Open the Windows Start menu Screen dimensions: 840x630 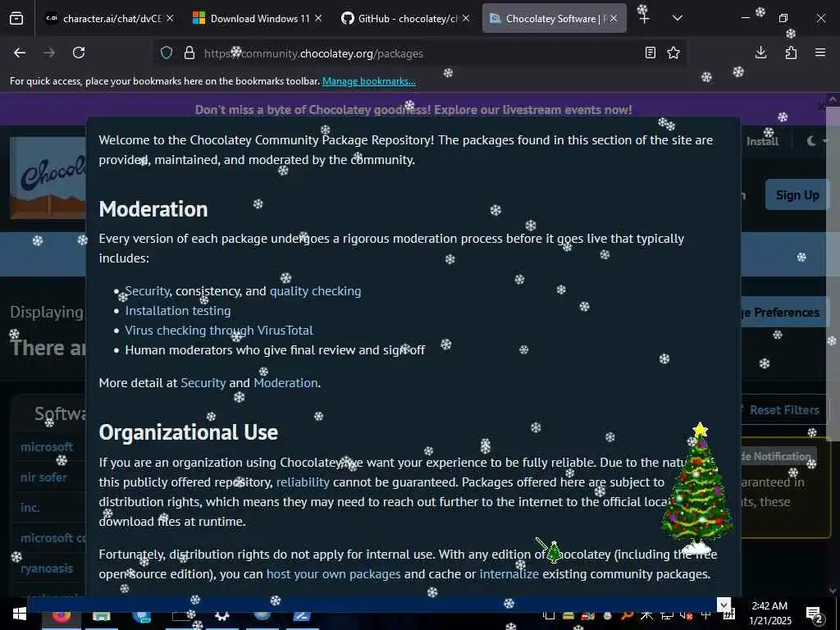point(20,614)
